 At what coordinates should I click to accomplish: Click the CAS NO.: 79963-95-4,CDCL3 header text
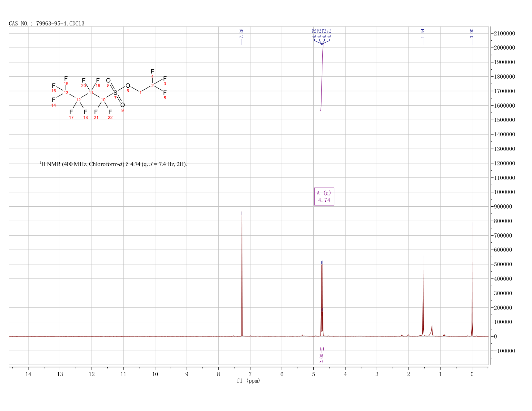(47, 24)
